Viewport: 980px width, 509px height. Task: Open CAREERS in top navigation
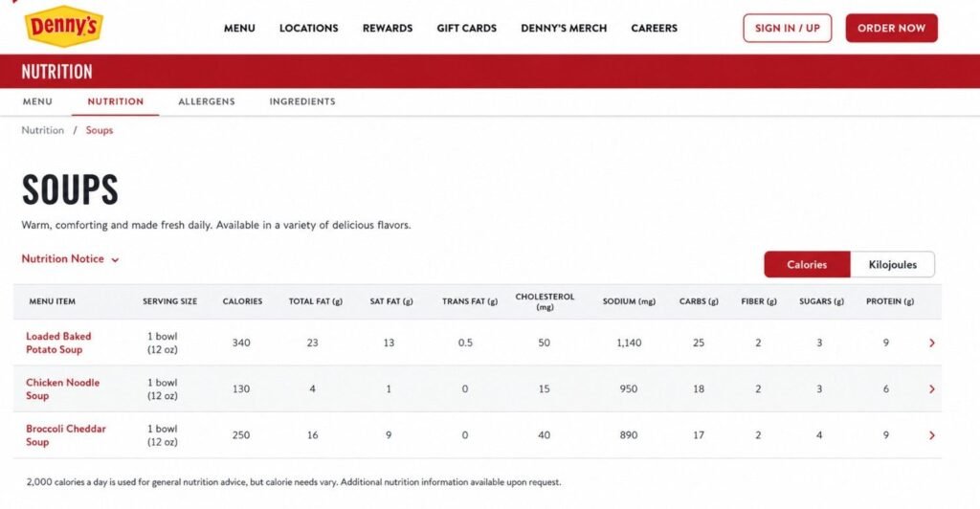point(655,28)
